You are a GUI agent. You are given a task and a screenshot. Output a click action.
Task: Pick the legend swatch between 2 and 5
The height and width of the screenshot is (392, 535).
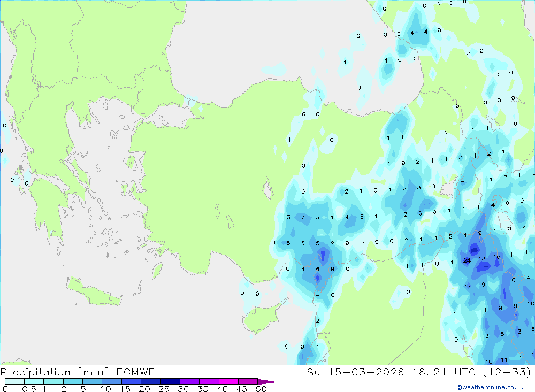73,381
